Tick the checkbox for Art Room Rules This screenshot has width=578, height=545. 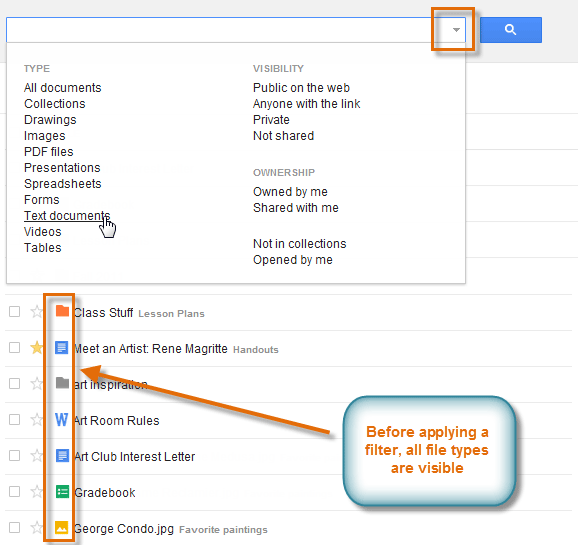[x=14, y=420]
